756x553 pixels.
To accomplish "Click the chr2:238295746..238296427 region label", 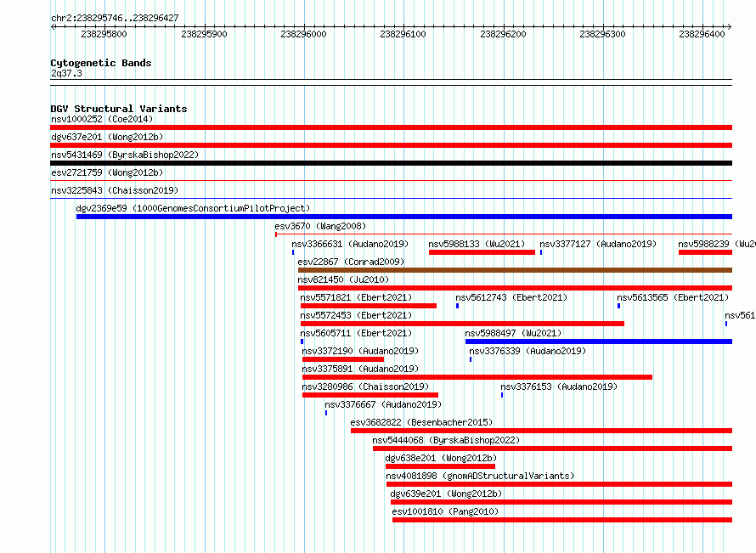I will (115, 18).
